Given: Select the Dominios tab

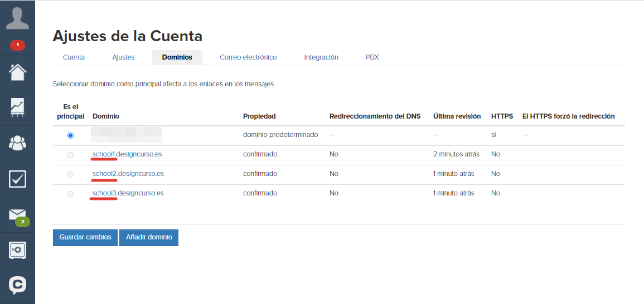Looking at the screenshot, I should 177,57.
